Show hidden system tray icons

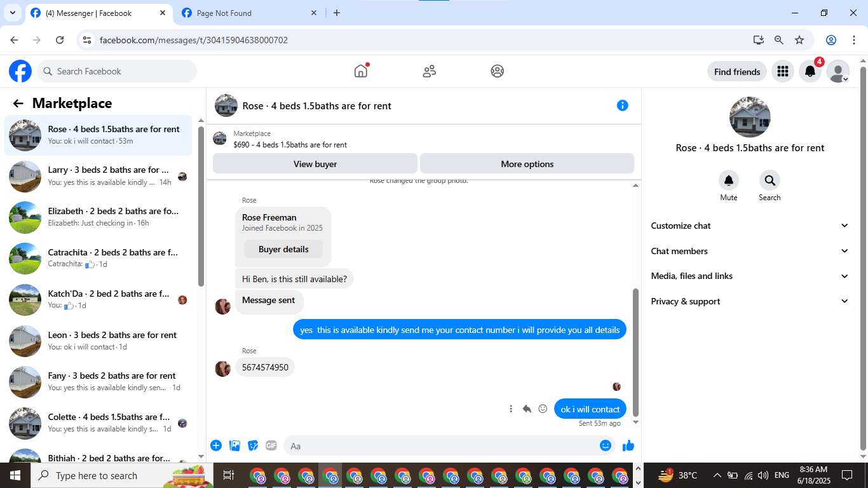coord(717,475)
